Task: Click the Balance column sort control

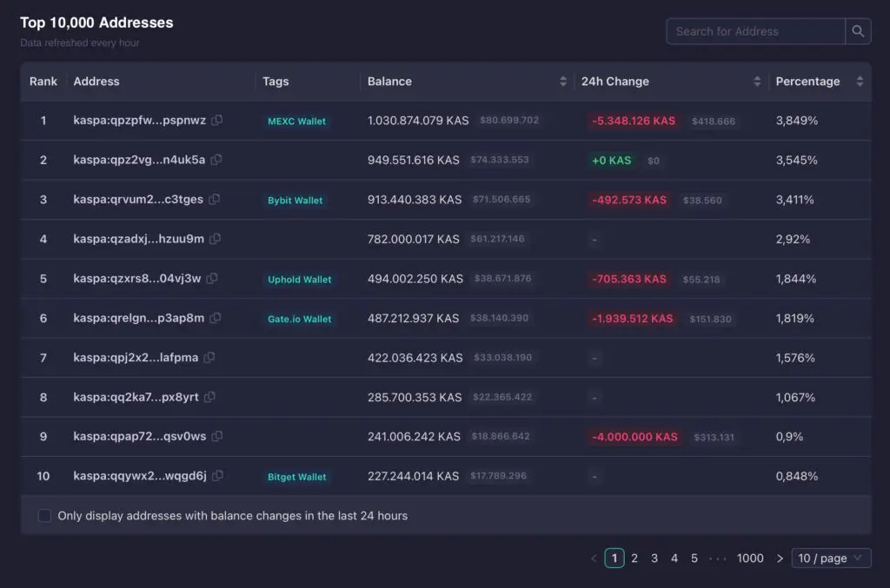Action: pyautogui.click(x=563, y=81)
